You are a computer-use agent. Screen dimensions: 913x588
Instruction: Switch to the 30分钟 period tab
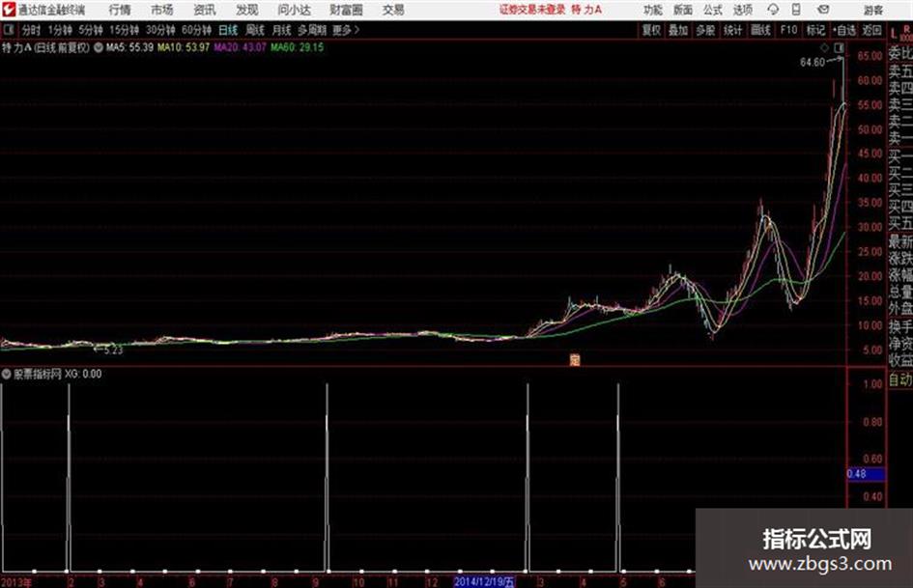click(x=160, y=30)
